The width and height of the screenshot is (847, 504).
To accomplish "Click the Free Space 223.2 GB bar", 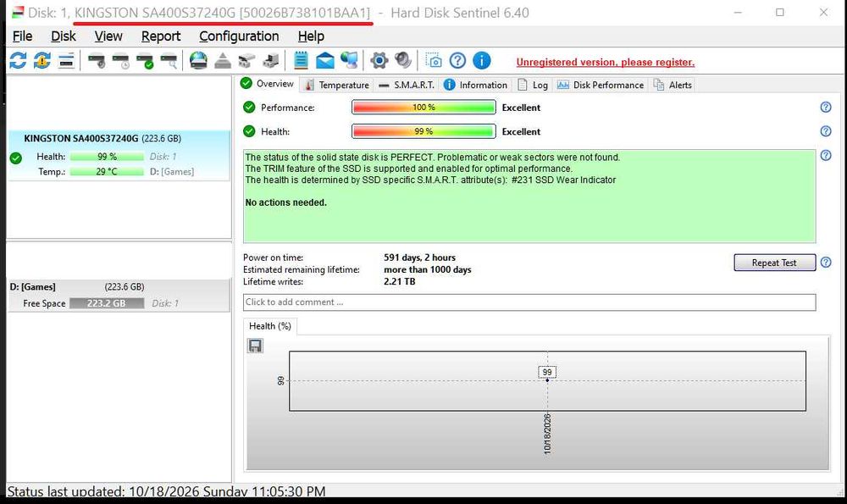I will click(107, 303).
